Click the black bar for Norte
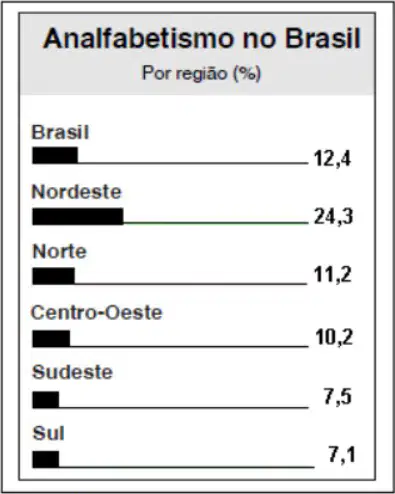 54,276
